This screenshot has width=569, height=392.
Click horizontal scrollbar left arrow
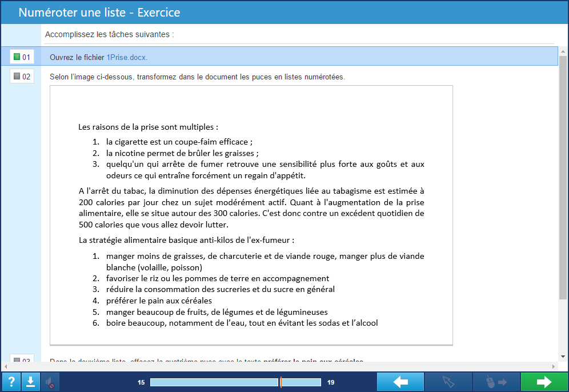click(5, 366)
